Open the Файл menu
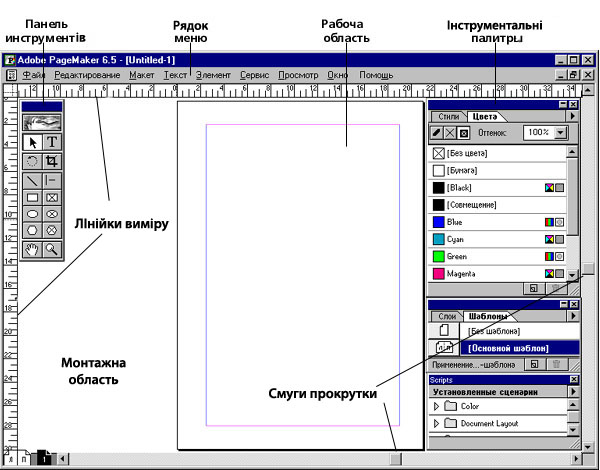Image resolution: width=600 pixels, height=470 pixels. coord(34,75)
